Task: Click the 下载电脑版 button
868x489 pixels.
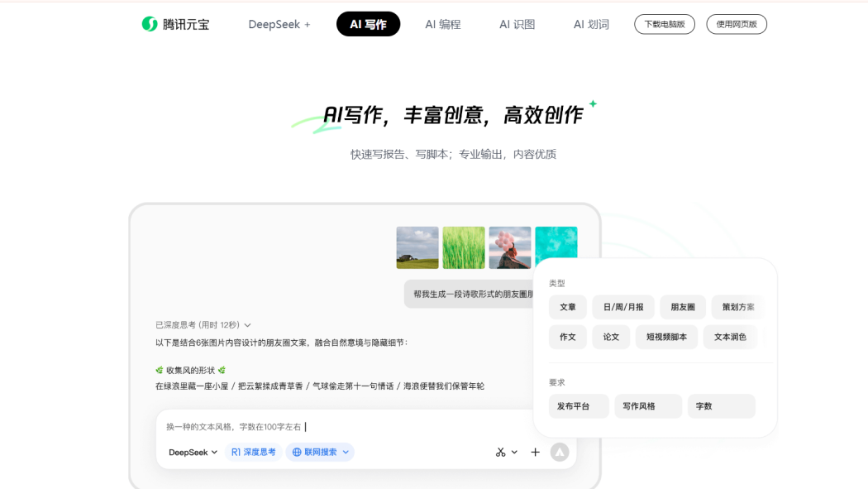Action: tap(665, 24)
